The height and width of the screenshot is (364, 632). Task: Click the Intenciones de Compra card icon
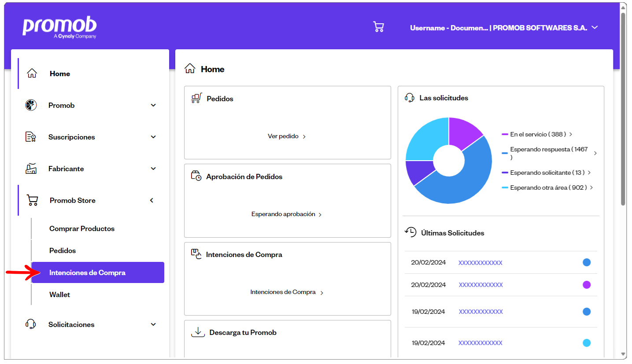(x=196, y=254)
